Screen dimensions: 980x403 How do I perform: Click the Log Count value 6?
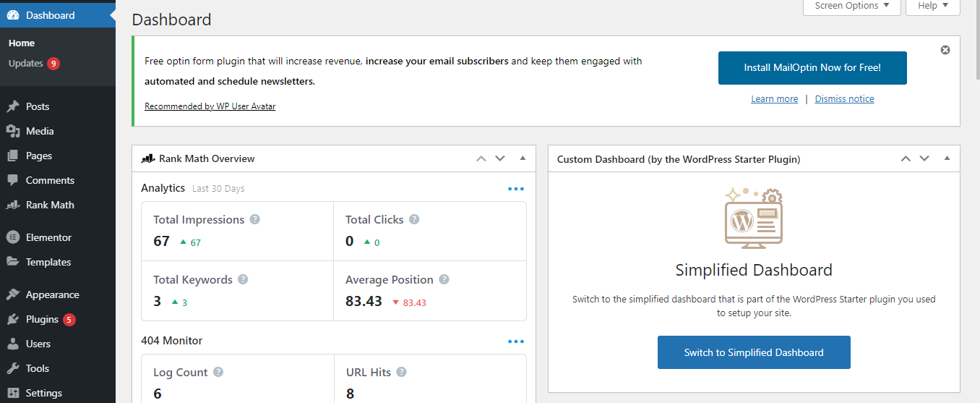pos(158,394)
